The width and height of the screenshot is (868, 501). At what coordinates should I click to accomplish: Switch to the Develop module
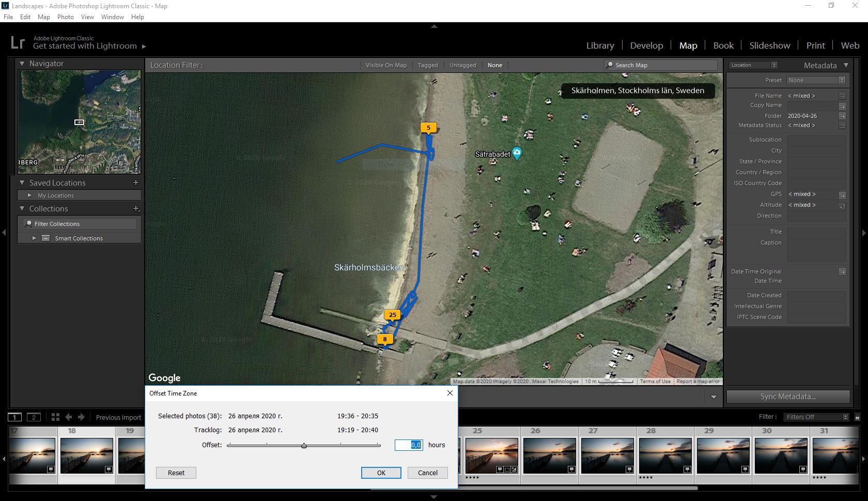tap(646, 45)
